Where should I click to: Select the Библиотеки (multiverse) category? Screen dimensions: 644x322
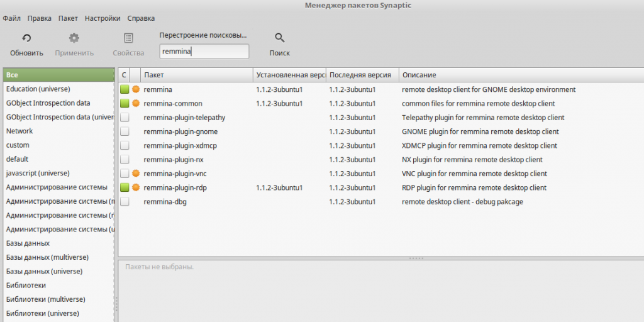(58, 299)
